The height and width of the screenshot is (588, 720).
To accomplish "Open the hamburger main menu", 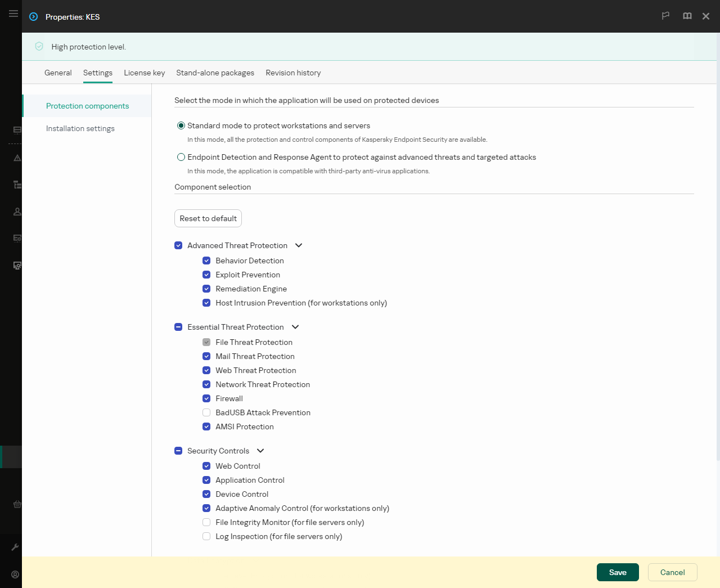I will coord(13,14).
